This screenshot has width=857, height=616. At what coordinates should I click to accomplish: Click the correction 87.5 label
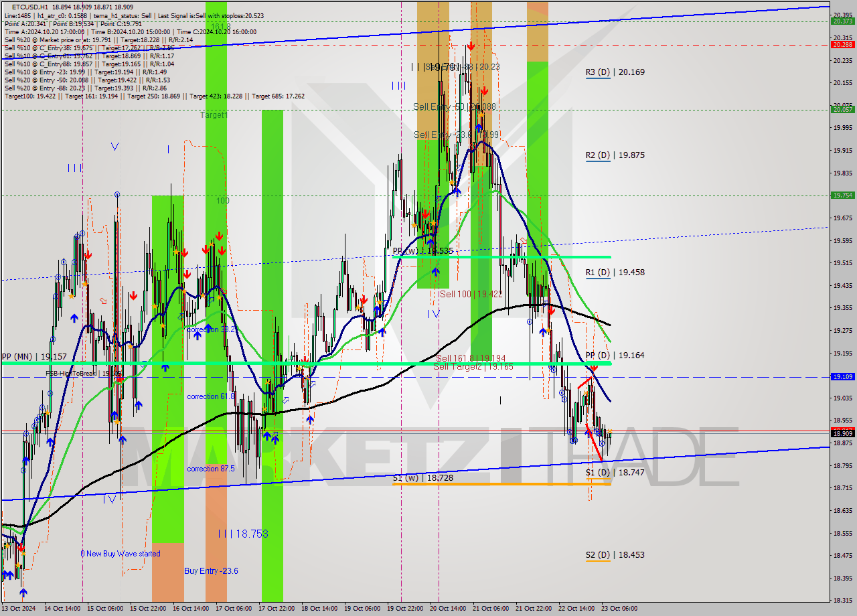tap(211, 469)
